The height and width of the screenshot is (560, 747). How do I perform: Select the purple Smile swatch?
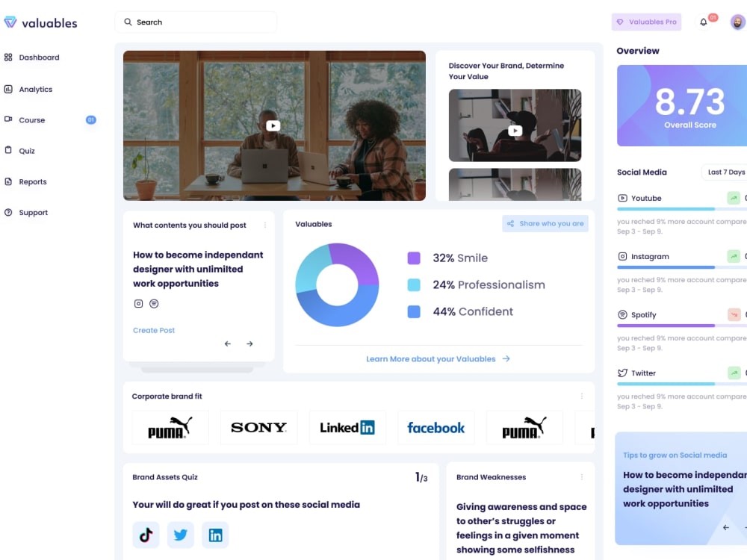click(414, 258)
